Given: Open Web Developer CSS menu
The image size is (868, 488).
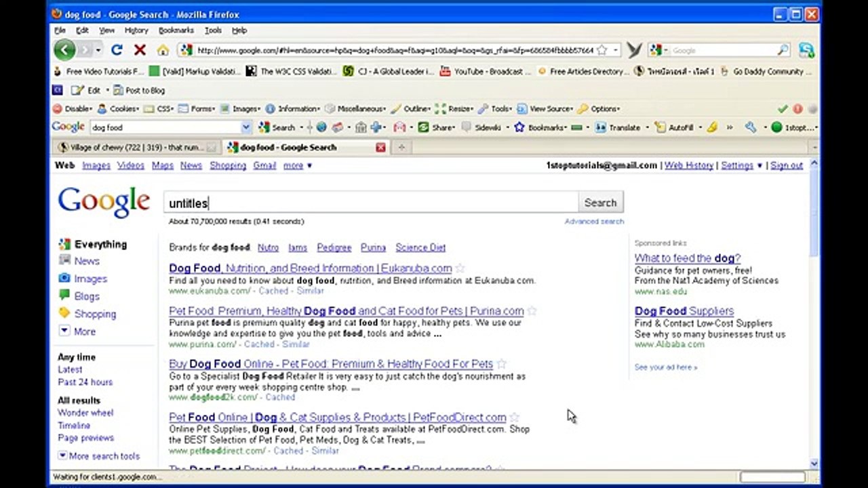Looking at the screenshot, I should point(159,108).
